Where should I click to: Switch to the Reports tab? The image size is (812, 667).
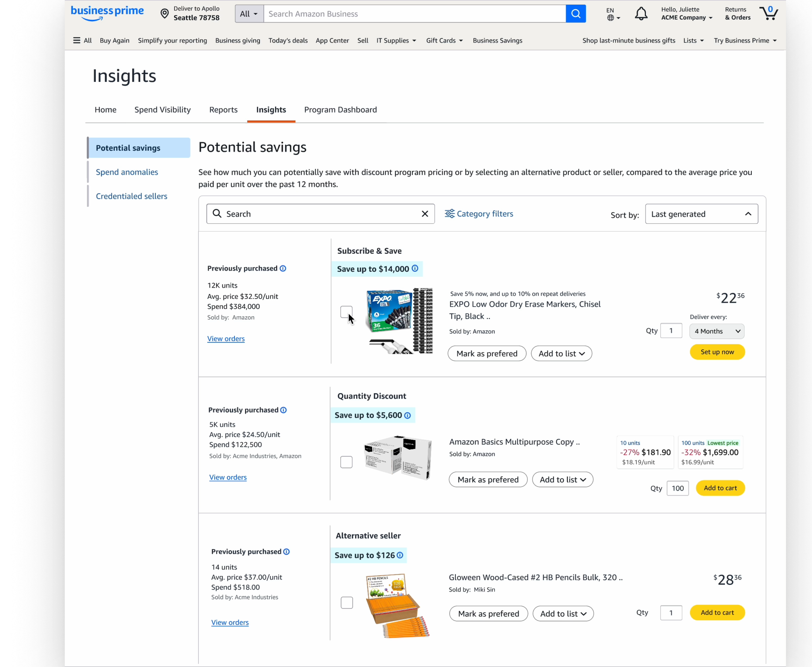click(224, 110)
